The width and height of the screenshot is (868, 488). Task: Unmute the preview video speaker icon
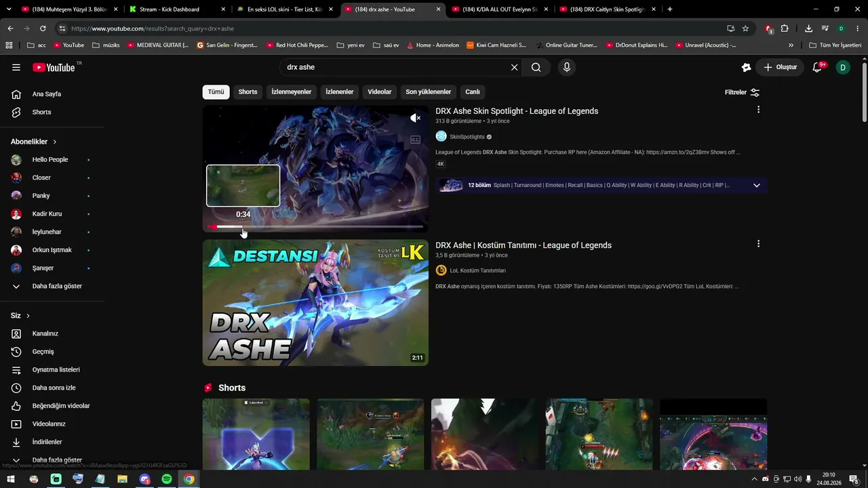(415, 118)
